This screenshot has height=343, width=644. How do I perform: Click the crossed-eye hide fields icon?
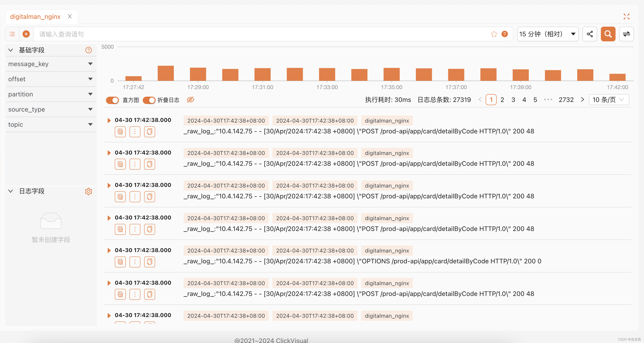tap(190, 100)
